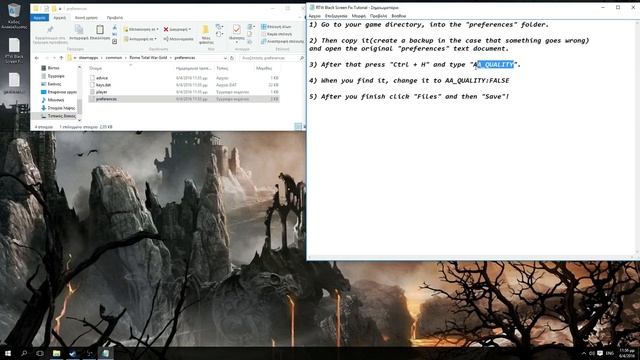Select the RTW Black Screen Fix desktop file
Viewport: 640px width, 360px height.
click(14, 51)
